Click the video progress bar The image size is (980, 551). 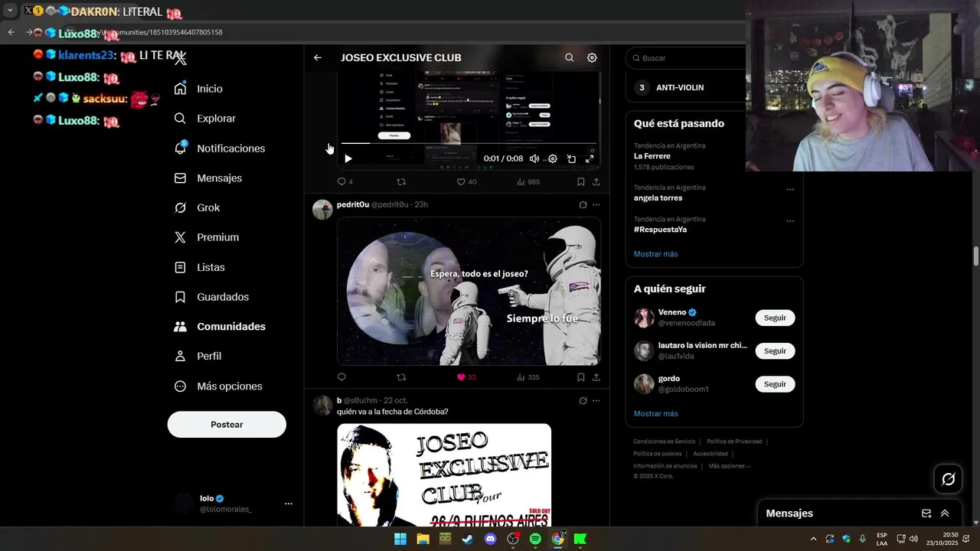point(469,143)
